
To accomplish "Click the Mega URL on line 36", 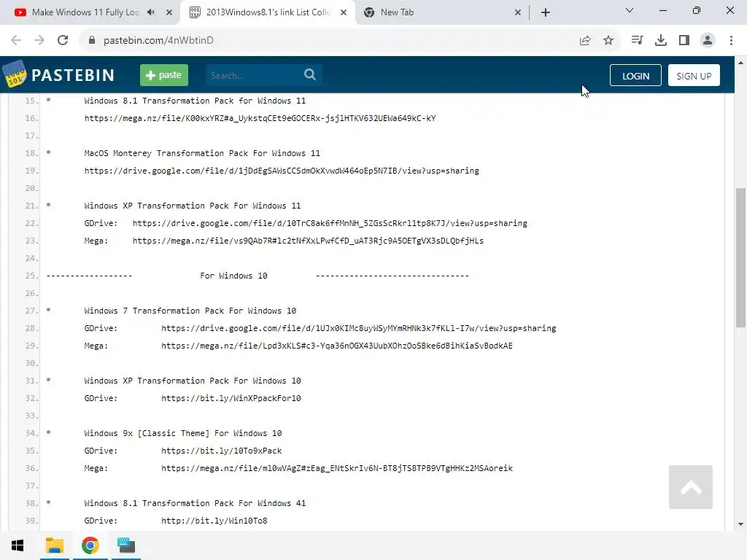I will (x=337, y=468).
